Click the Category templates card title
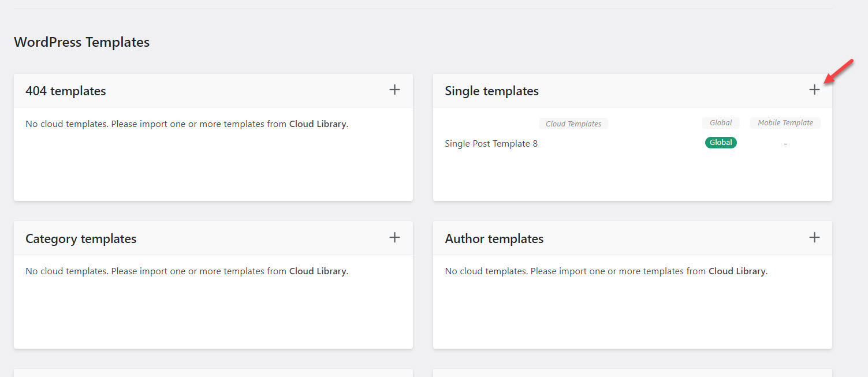This screenshot has height=377, width=868. point(81,238)
